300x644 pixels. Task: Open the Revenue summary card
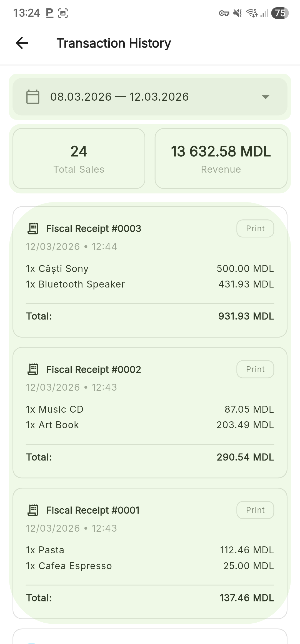(221, 158)
